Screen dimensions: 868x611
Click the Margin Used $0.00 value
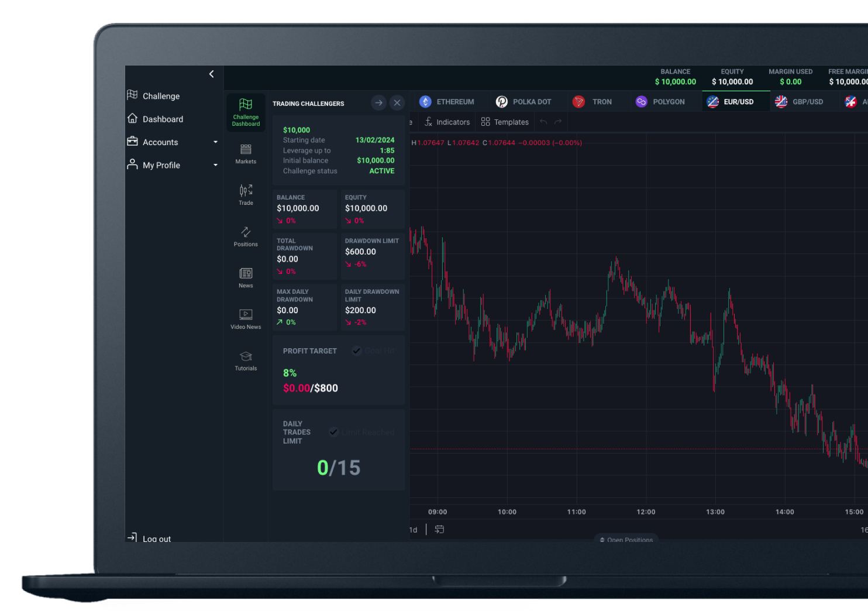point(791,82)
